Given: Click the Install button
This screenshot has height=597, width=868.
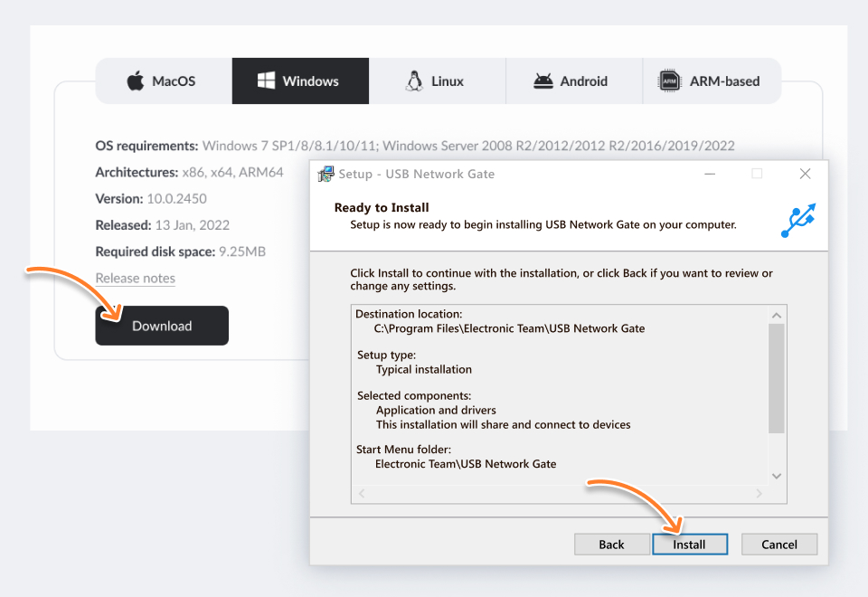Looking at the screenshot, I should [689, 544].
